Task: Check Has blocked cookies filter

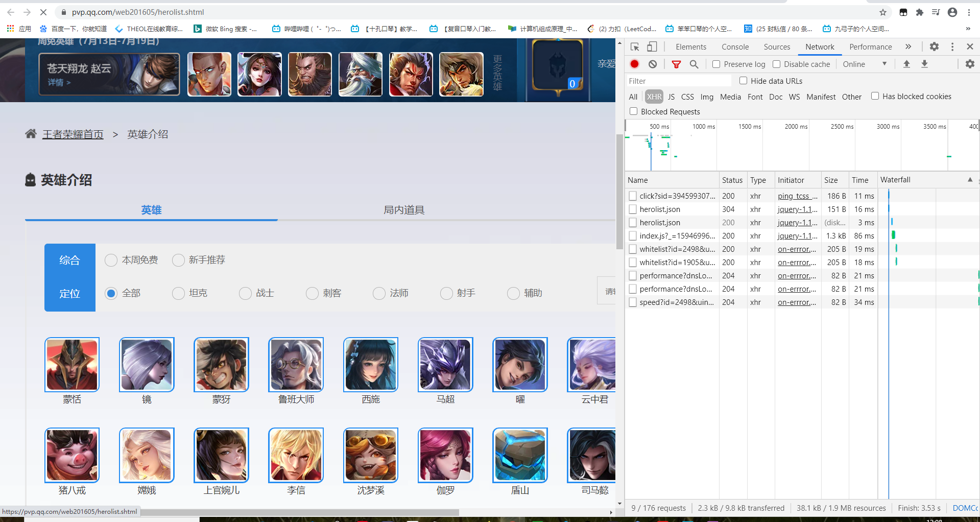Action: coord(875,96)
